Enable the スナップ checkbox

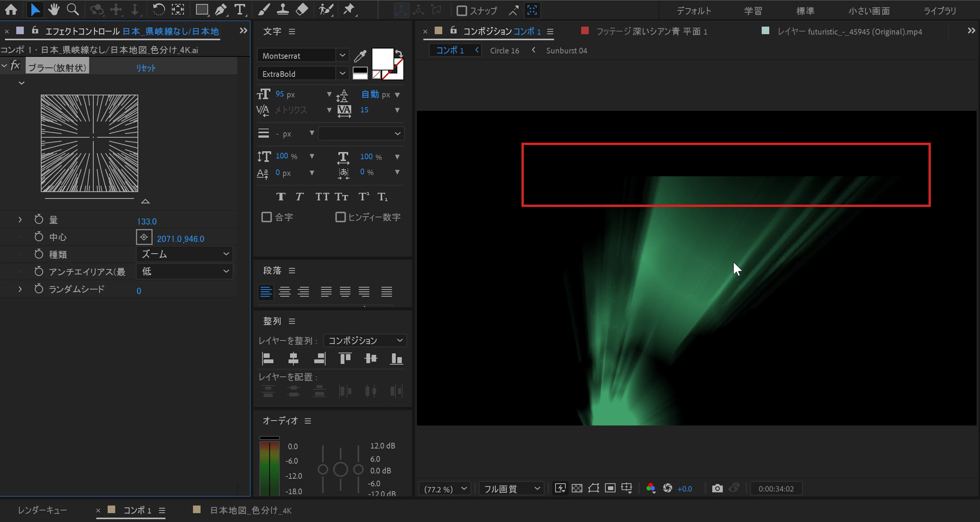coord(461,11)
